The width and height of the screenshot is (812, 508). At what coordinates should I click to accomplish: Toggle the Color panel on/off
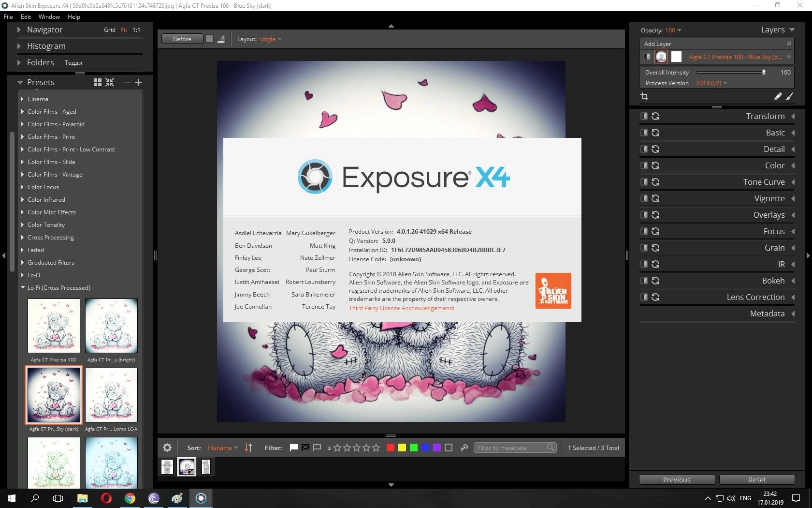644,165
